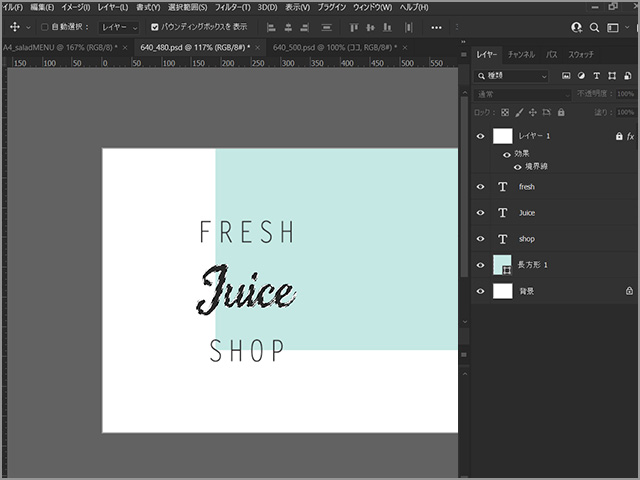
Task: Select the Move tool icon in options bar
Action: 15,27
